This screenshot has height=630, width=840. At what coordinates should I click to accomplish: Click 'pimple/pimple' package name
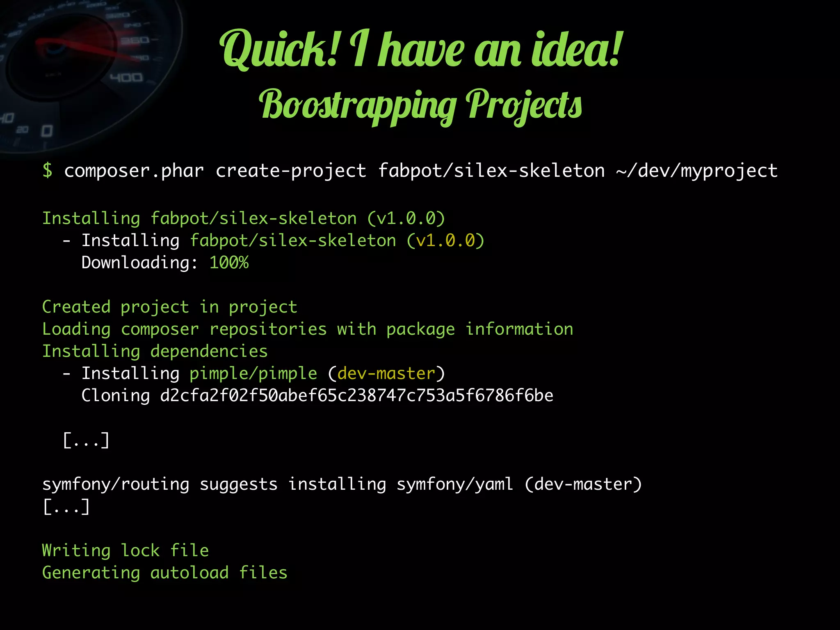coord(253,374)
